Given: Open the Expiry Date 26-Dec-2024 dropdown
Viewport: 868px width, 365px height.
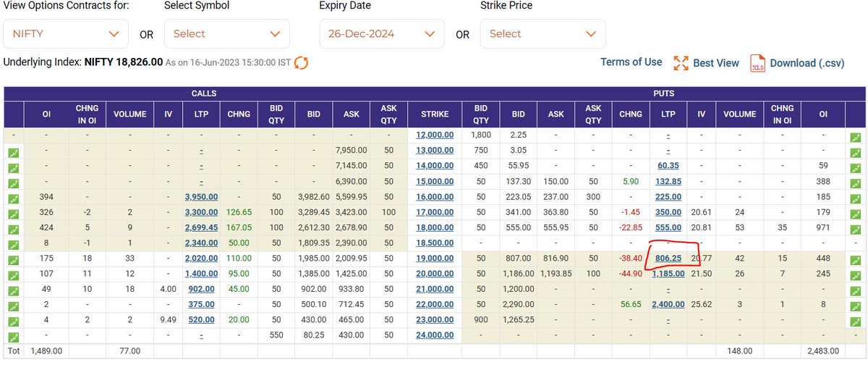Looking at the screenshot, I should [x=382, y=34].
